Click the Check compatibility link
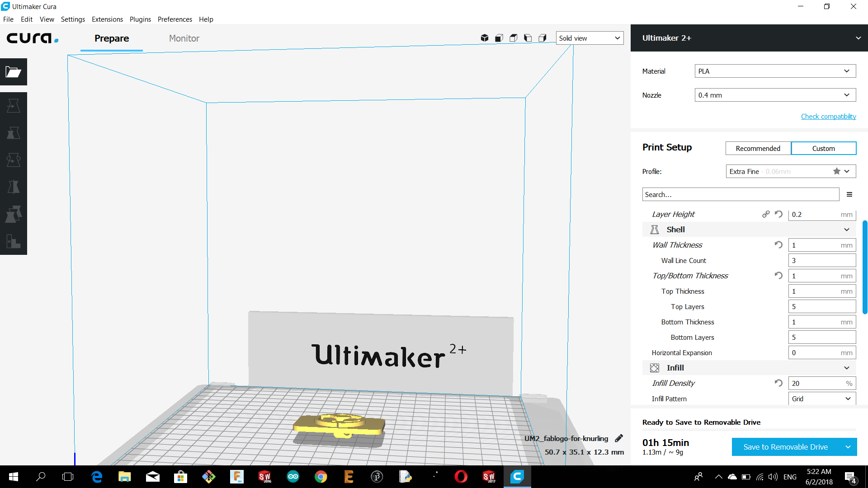The width and height of the screenshot is (868, 488). coord(828,116)
